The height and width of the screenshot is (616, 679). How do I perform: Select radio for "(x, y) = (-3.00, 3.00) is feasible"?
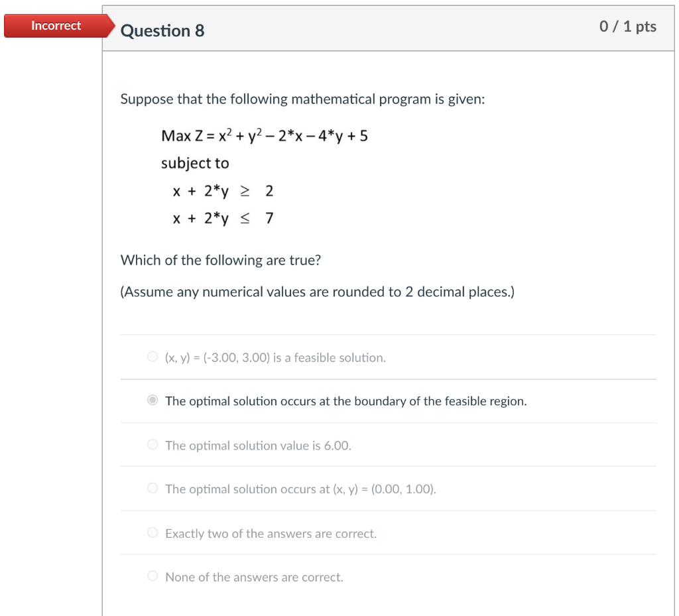click(x=152, y=357)
